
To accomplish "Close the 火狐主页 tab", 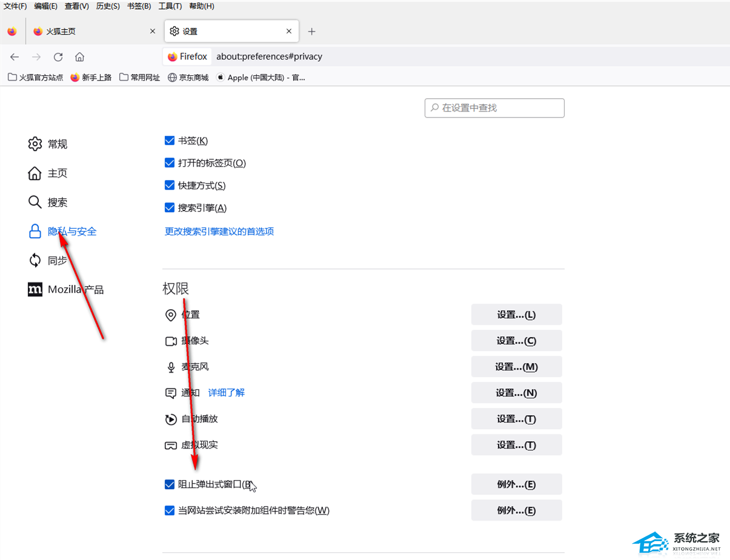I will (x=153, y=32).
